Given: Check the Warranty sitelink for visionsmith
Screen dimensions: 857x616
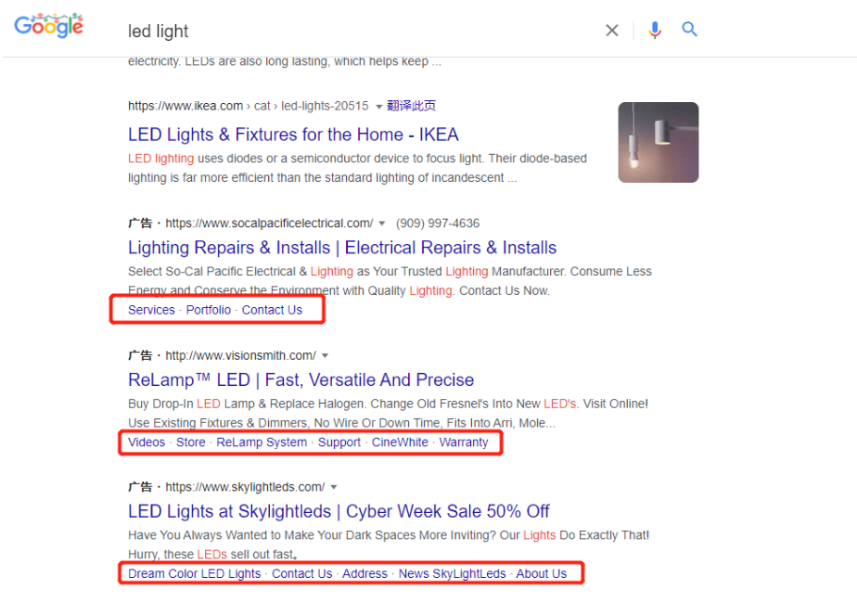Looking at the screenshot, I should pos(463,442).
